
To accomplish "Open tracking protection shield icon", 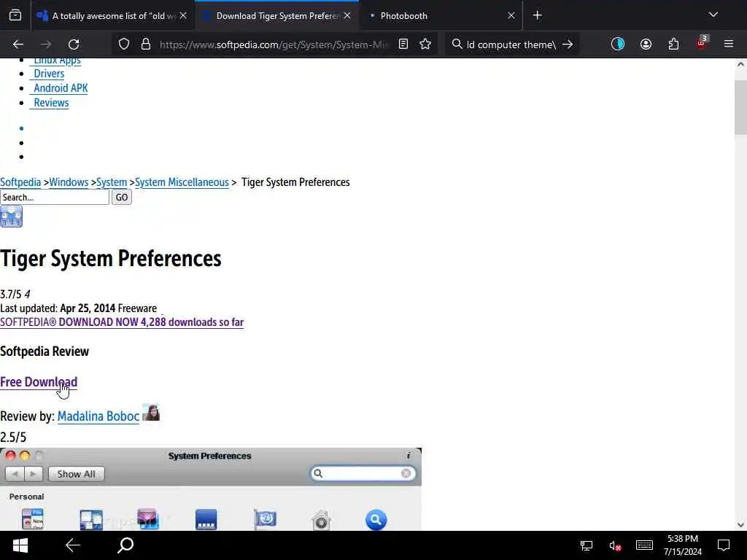I will coord(124,44).
